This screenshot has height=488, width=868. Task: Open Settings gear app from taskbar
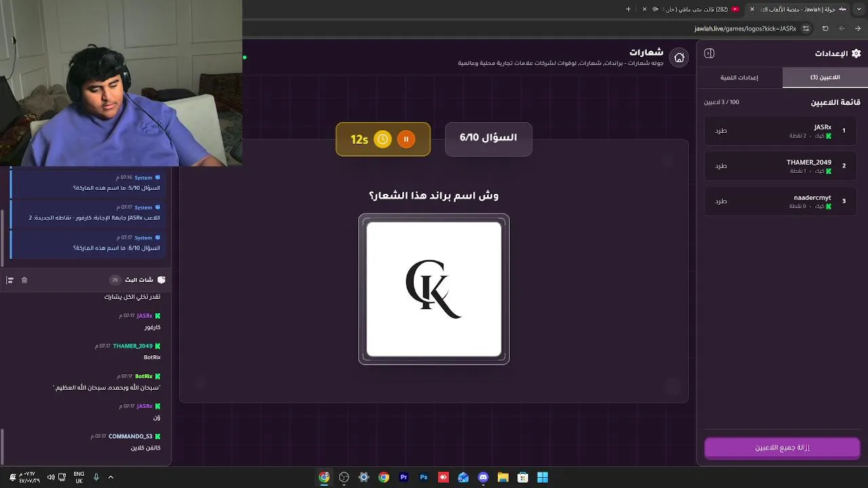coord(363,477)
